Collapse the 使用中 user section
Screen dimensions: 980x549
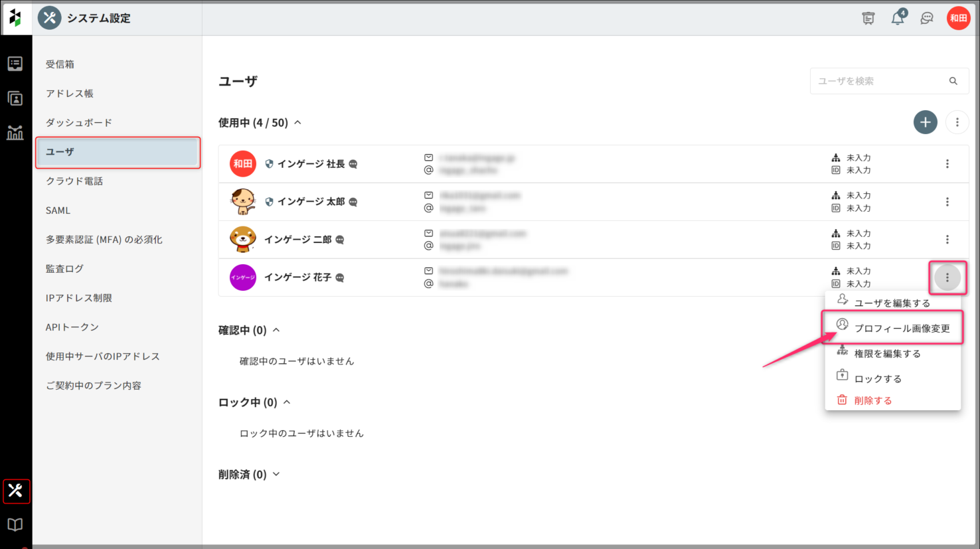[297, 123]
